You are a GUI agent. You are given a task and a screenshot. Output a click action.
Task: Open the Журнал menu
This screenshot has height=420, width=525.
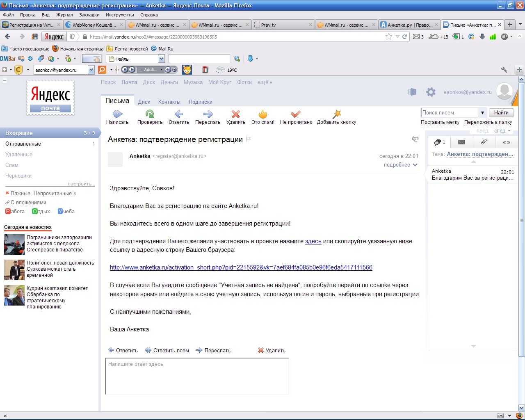click(64, 15)
